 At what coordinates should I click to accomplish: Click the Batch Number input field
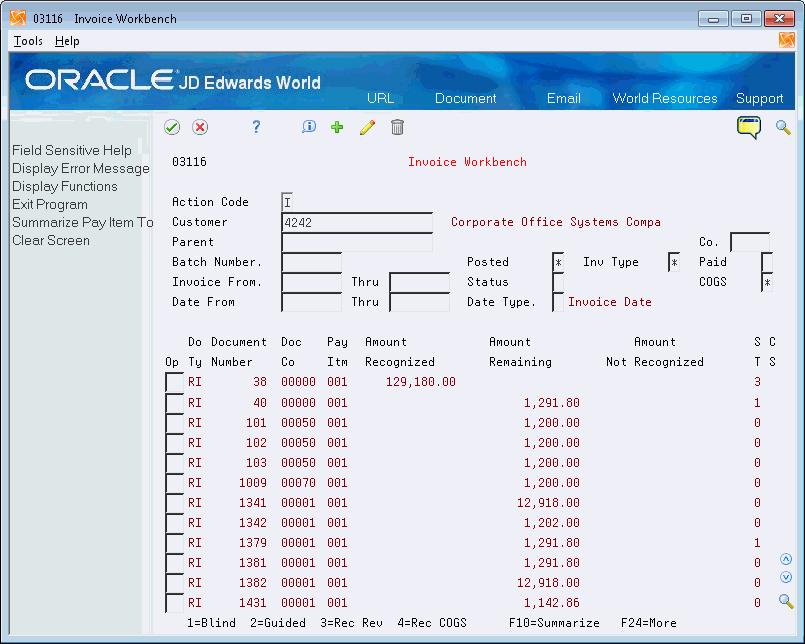pyautogui.click(x=312, y=262)
